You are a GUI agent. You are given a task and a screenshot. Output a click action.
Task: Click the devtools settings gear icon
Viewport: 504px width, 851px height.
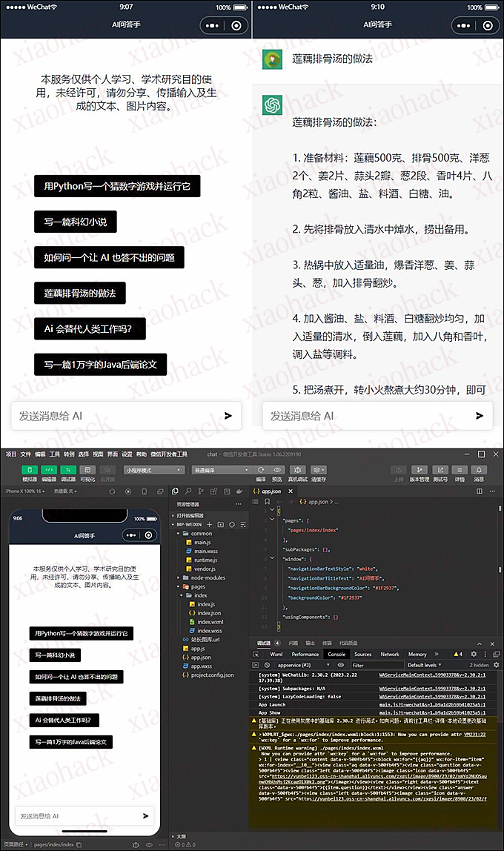click(x=474, y=655)
